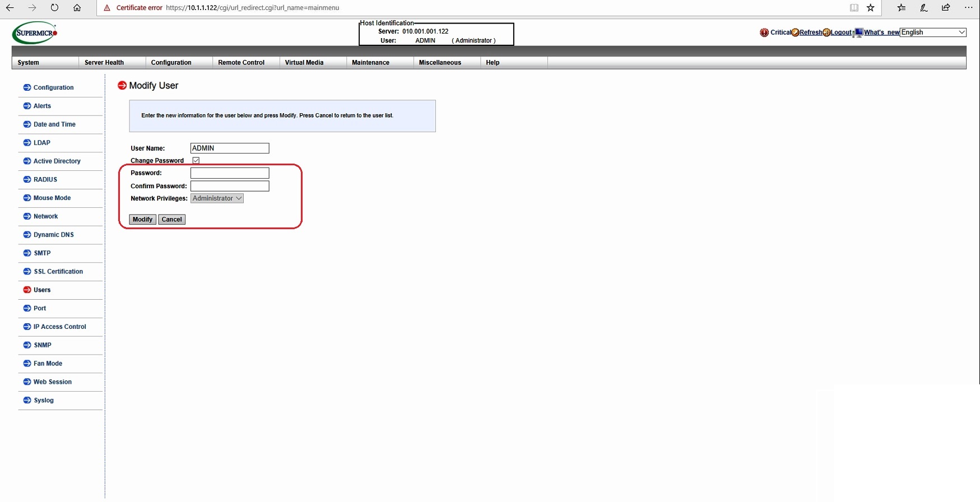The height and width of the screenshot is (502, 980).
Task: Go to the browser home page icon
Action: point(77,8)
